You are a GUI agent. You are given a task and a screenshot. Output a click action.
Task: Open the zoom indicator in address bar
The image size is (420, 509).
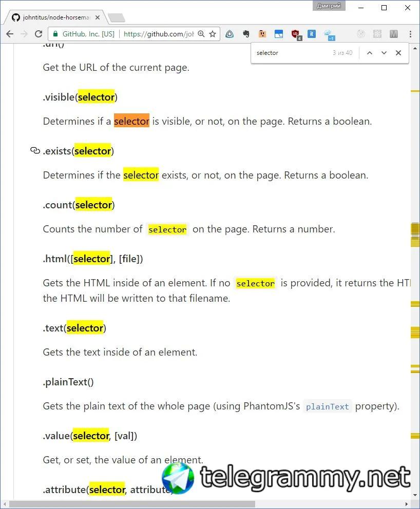(201, 34)
